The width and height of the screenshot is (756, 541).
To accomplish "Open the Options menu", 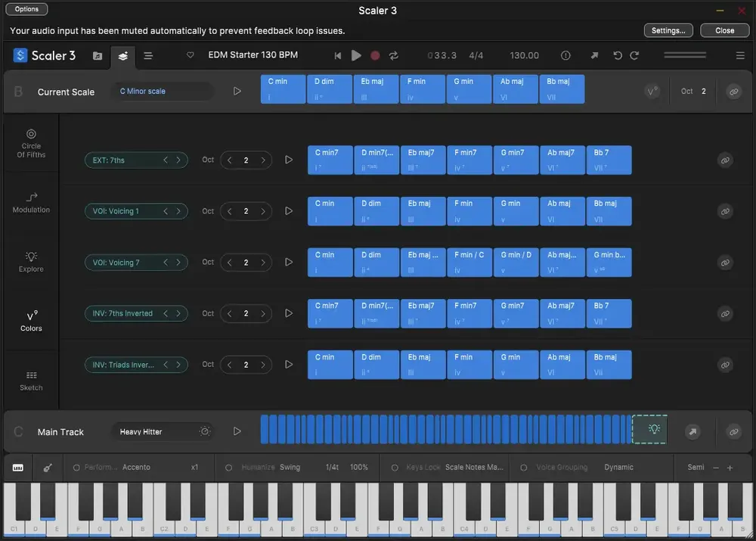I will (x=26, y=9).
